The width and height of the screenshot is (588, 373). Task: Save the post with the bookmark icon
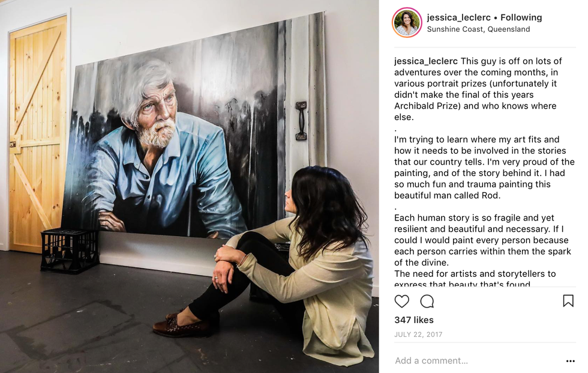coord(568,300)
